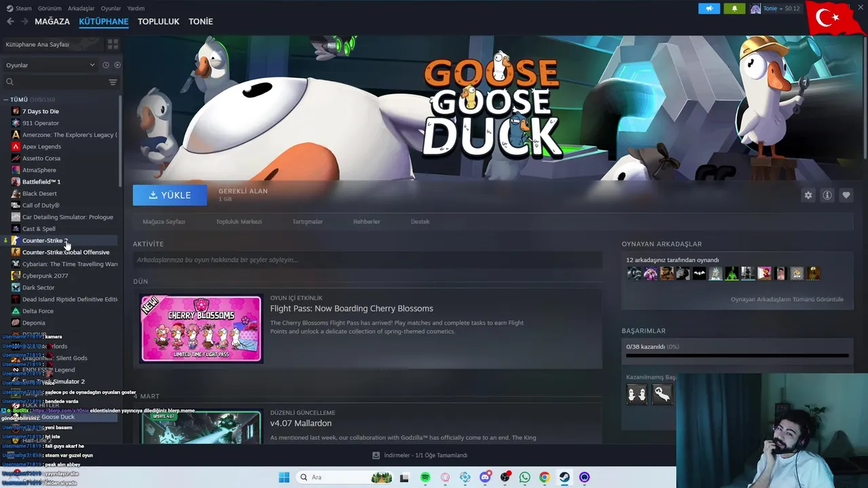The height and width of the screenshot is (488, 868).
Task: Go to the TOPLULUK tab
Action: coord(159,22)
